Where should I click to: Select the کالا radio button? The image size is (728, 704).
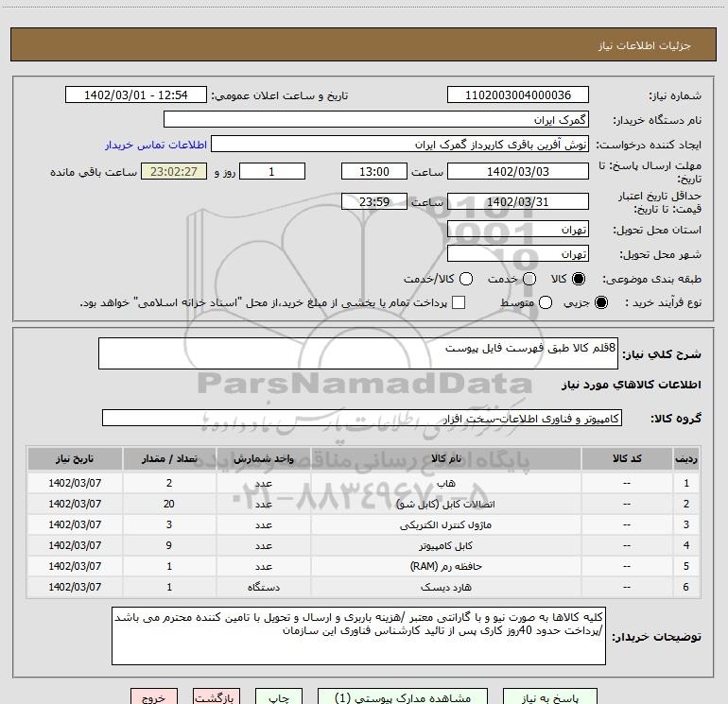579,279
